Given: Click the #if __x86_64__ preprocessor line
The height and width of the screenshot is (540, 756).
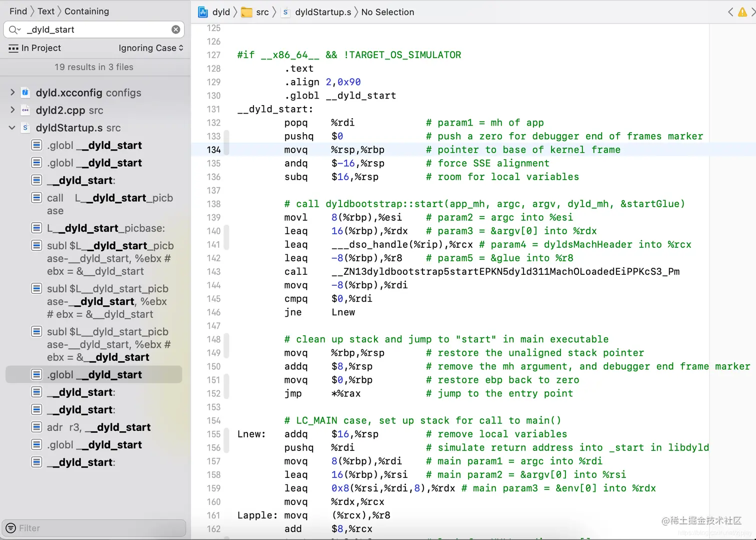Looking at the screenshot, I should (x=349, y=55).
